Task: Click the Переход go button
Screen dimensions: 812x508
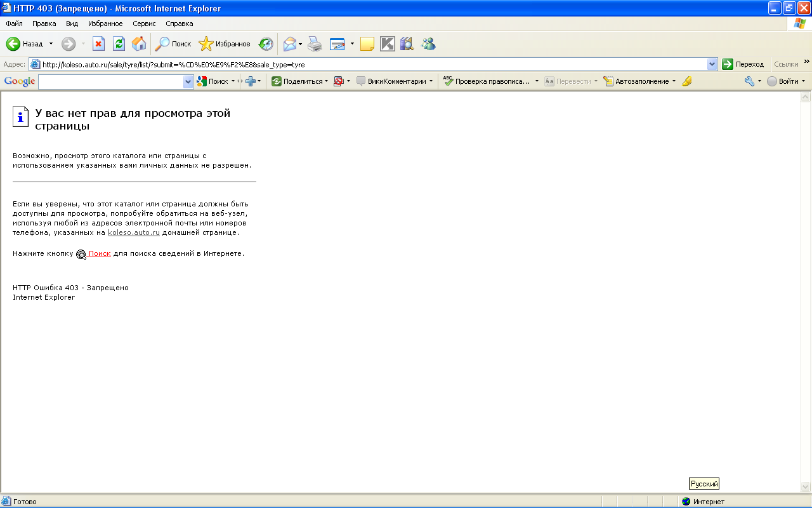Action: [x=743, y=64]
